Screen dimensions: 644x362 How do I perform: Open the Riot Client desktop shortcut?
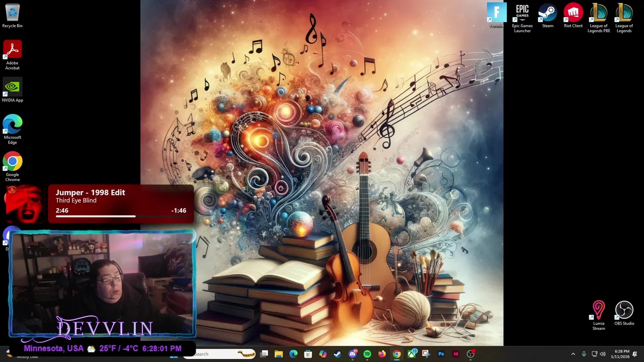[x=573, y=16]
